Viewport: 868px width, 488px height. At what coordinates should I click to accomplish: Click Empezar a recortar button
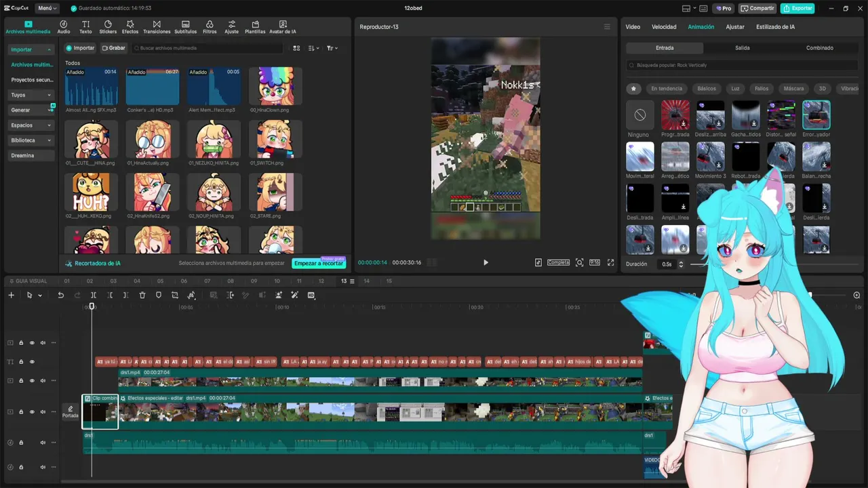[x=319, y=263]
